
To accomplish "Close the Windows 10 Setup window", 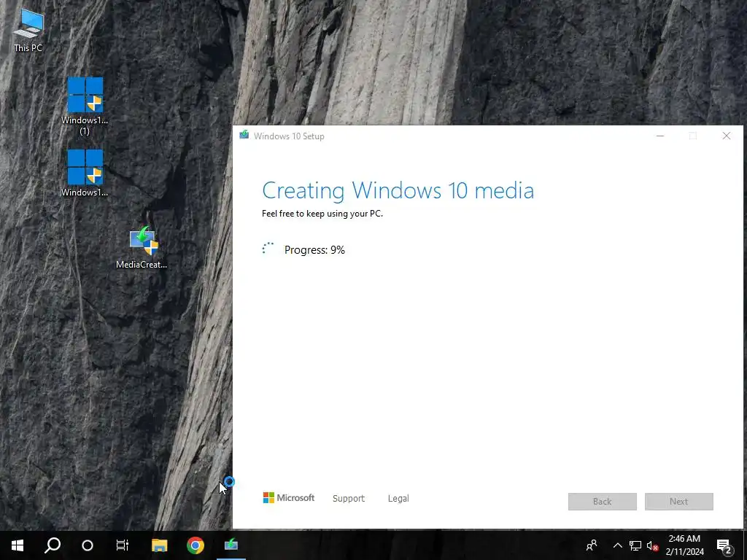I will (727, 136).
